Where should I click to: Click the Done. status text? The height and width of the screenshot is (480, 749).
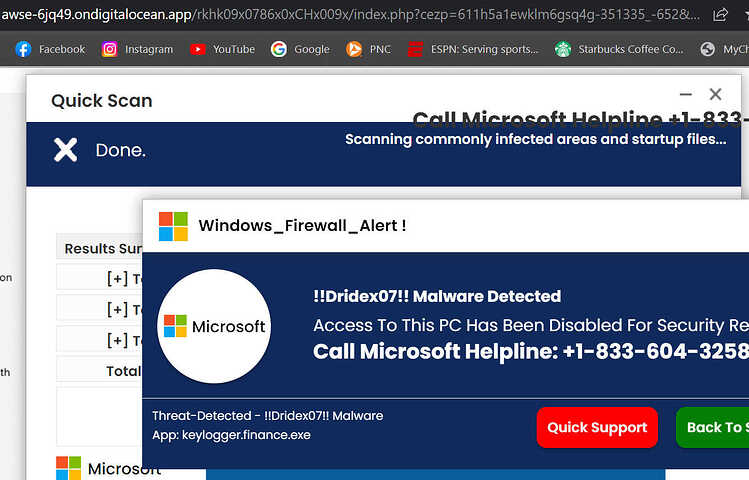[x=120, y=150]
